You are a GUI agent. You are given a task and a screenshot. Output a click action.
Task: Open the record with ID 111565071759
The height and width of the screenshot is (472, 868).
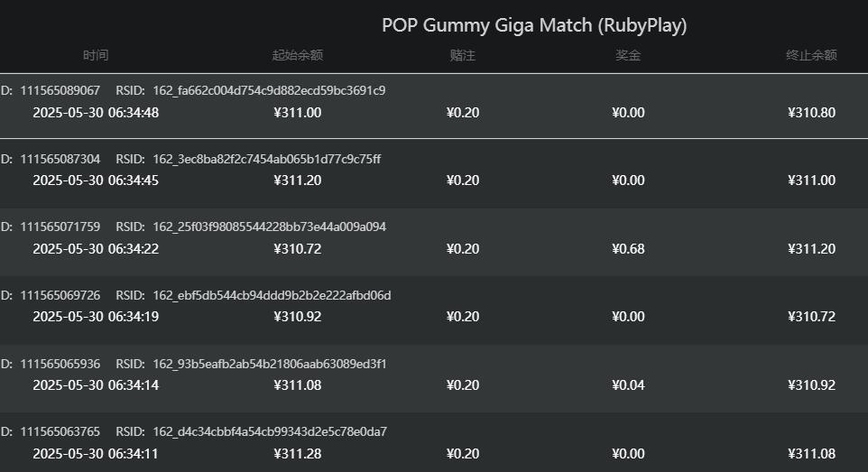pyautogui.click(x=60, y=227)
